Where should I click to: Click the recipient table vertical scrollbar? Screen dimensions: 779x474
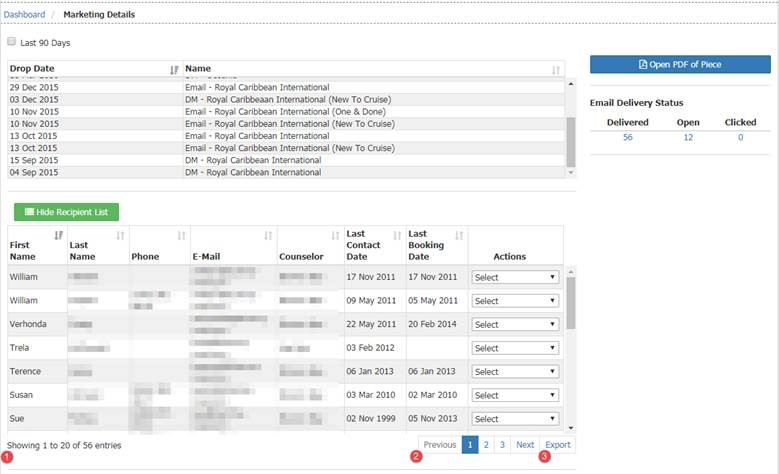[570, 302]
